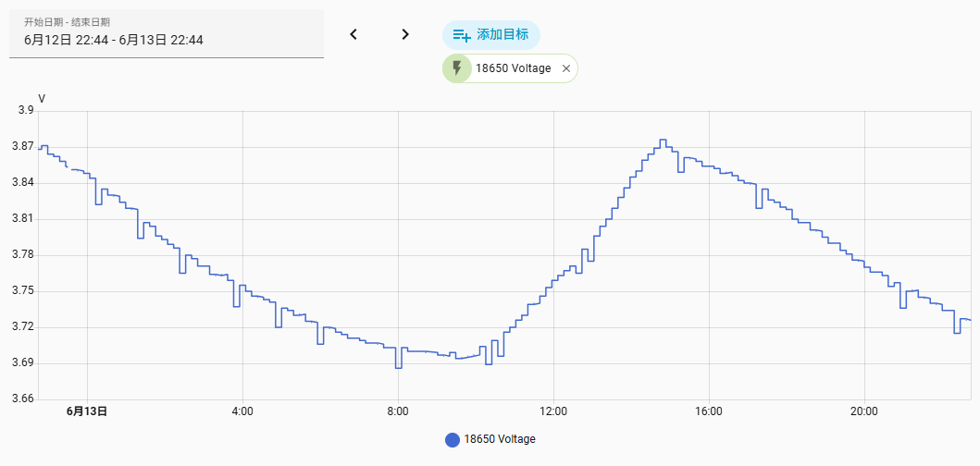Click the blue legend circle below chart
The width and height of the screenshot is (980, 466).
(453, 440)
